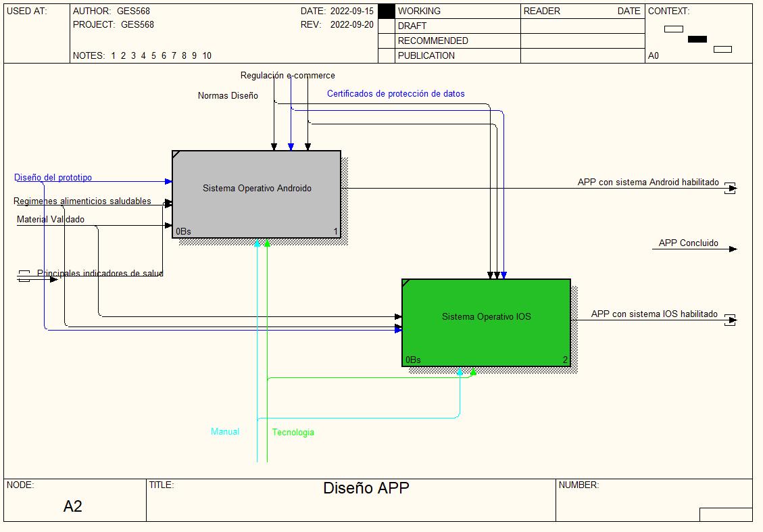The image size is (763, 532).
Task: Click the green Tecnologia arrowhead under Android box
Action: pyautogui.click(x=267, y=243)
